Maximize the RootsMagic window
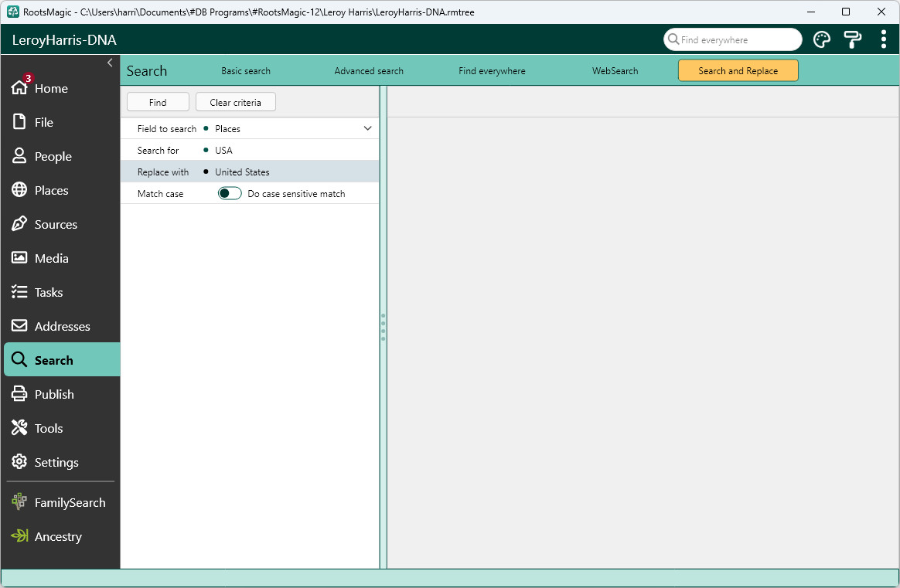Screen dimensions: 900x588 [x=845, y=12]
